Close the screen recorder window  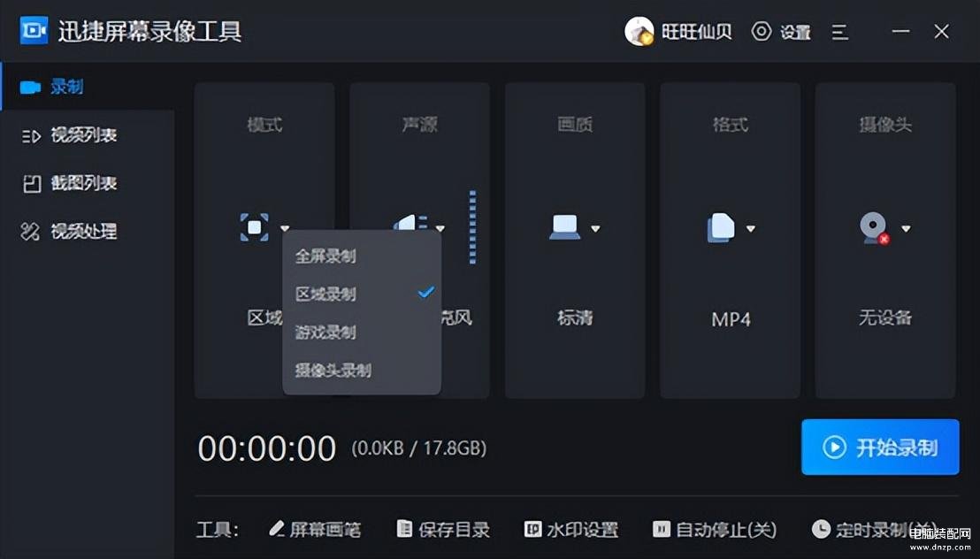(941, 31)
